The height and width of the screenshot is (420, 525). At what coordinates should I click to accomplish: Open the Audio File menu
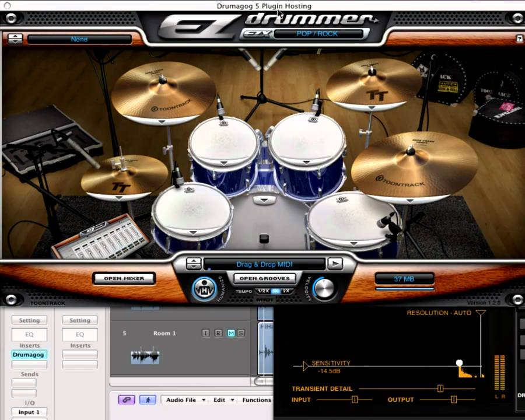(x=185, y=400)
